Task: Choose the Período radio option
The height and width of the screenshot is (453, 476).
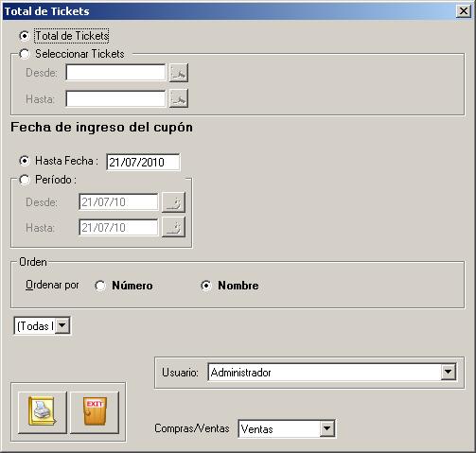Action: pos(25,180)
